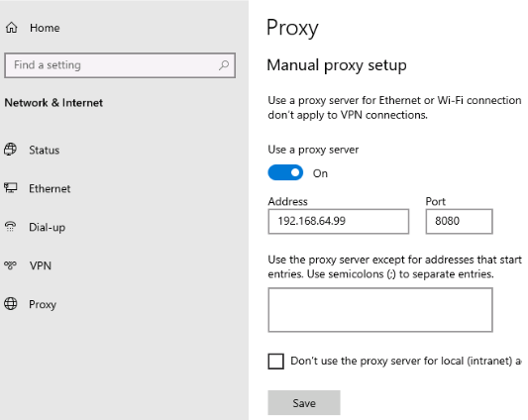Open the Dial-up settings page
Image resolution: width=528 pixels, height=420 pixels.
[47, 227]
